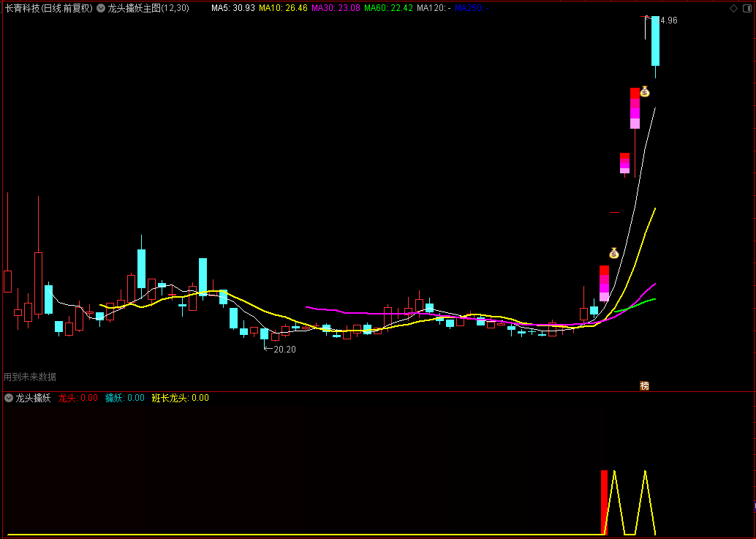Click the red signal bar in the sub-indicator panel
Screen dimensions: 756x539
[604, 502]
